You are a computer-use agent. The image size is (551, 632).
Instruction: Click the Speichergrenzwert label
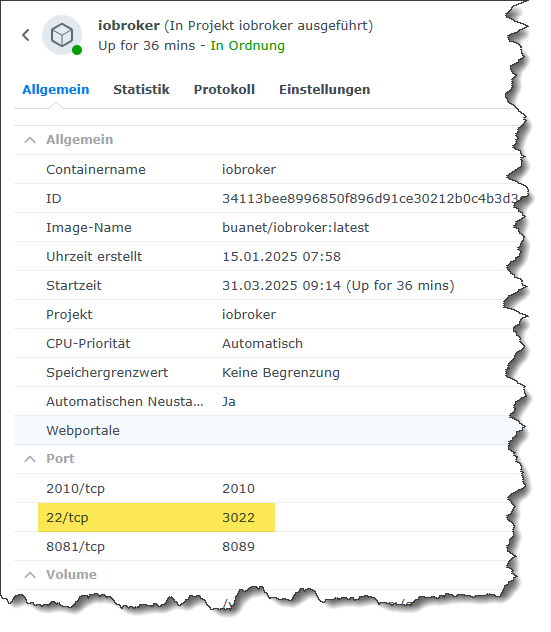(x=107, y=372)
